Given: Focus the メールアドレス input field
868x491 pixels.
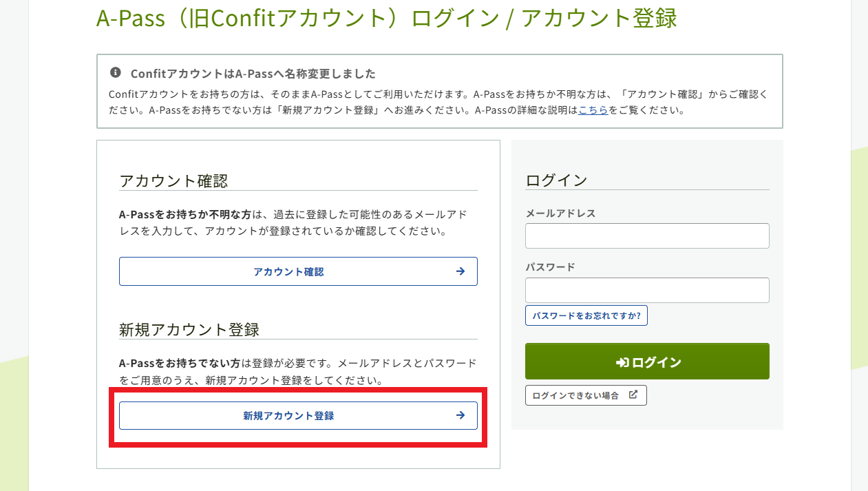Looking at the screenshot, I should point(647,236).
